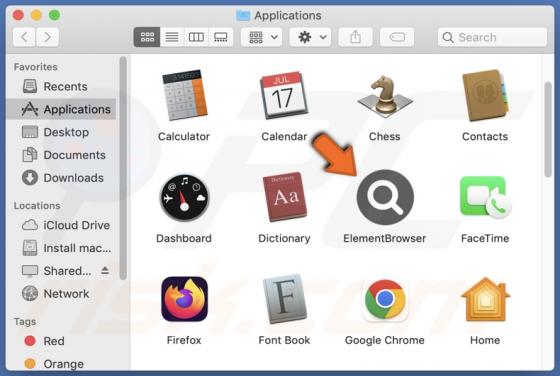Image resolution: width=560 pixels, height=376 pixels.
Task: Switch to column view
Action: [196, 37]
